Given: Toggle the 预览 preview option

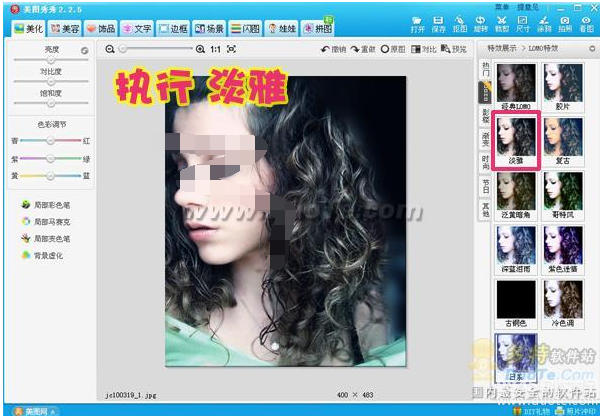Looking at the screenshot, I should (453, 49).
